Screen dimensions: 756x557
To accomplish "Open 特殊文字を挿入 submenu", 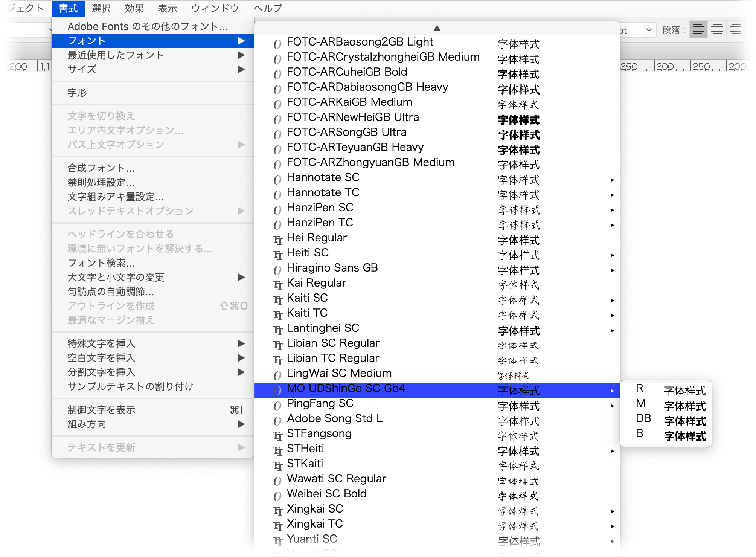I will (152, 343).
